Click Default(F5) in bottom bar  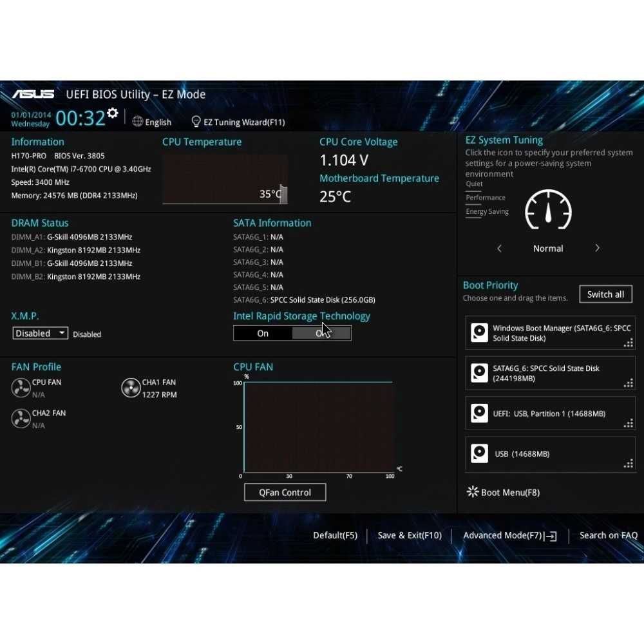click(x=335, y=535)
